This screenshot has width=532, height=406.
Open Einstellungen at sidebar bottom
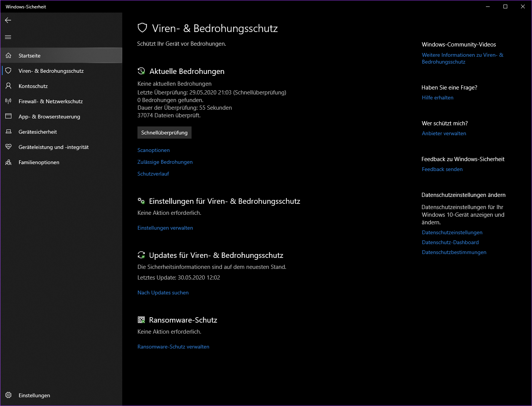61,395
